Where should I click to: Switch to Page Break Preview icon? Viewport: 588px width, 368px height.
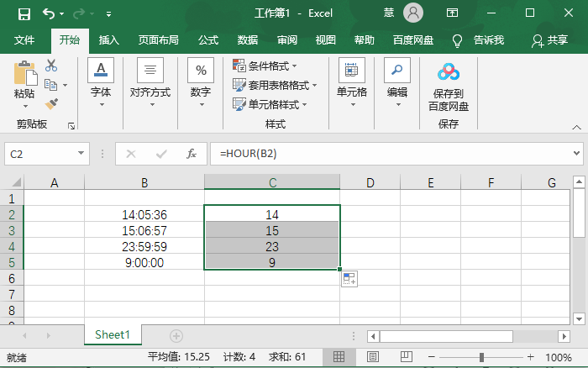pyautogui.click(x=406, y=356)
